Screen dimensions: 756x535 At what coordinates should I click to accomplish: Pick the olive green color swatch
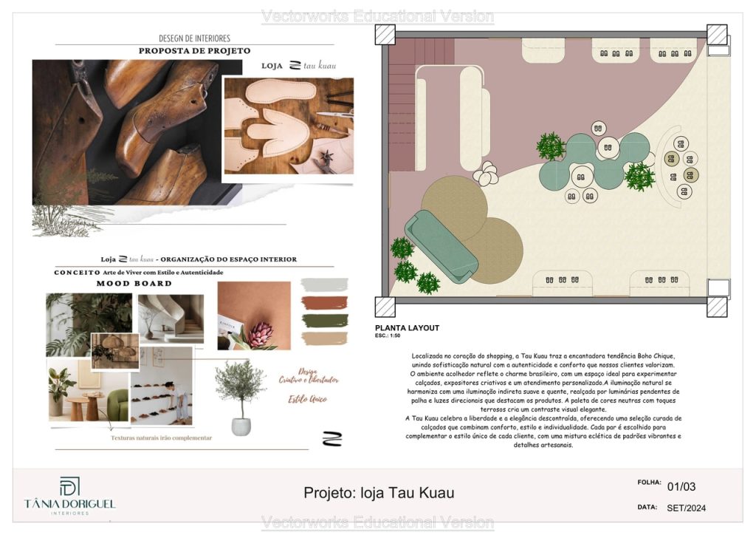pyautogui.click(x=325, y=320)
